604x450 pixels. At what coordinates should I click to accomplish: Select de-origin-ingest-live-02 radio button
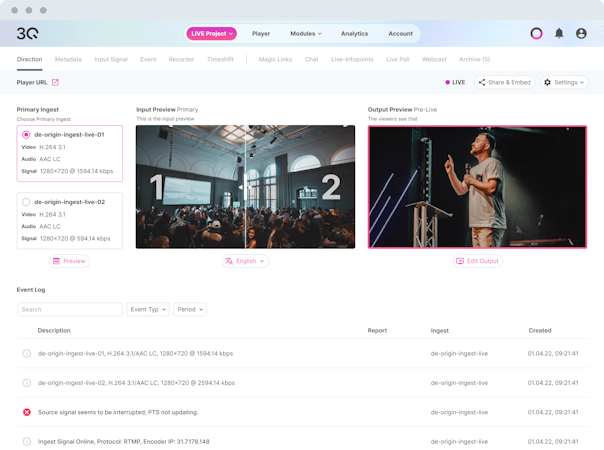pyautogui.click(x=26, y=202)
